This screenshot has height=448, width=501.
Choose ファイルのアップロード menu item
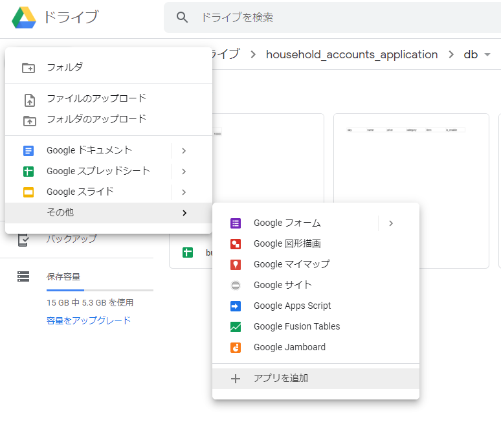109,98
